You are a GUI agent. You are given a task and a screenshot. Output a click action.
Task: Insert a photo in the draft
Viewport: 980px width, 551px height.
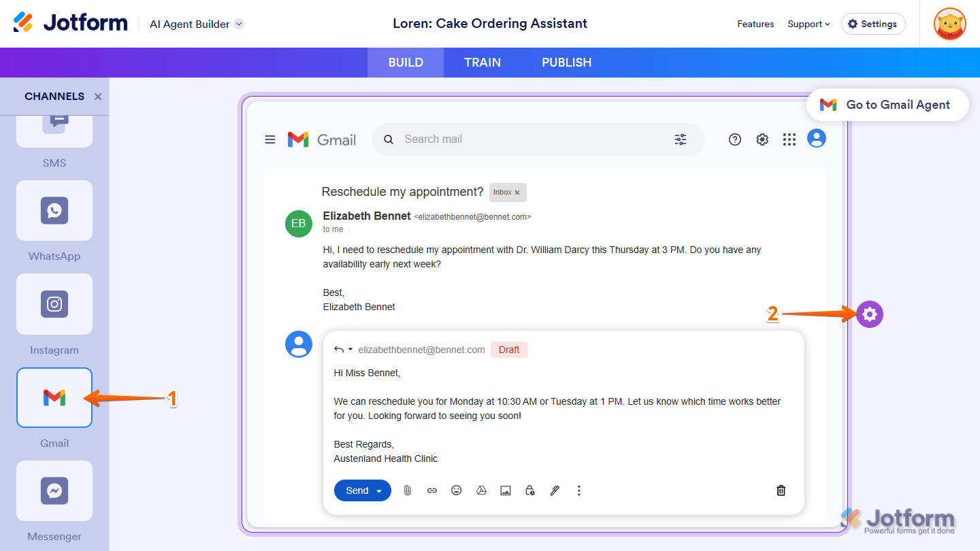click(506, 490)
